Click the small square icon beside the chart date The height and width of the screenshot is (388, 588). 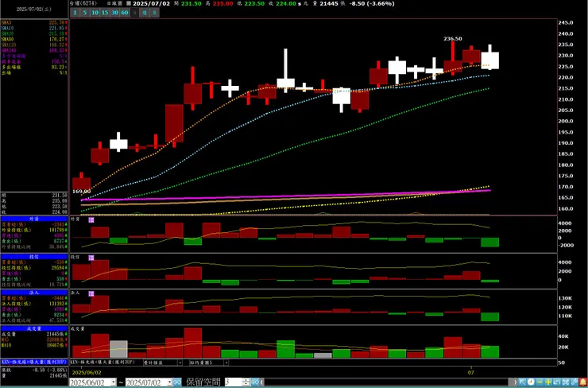coord(129,3)
